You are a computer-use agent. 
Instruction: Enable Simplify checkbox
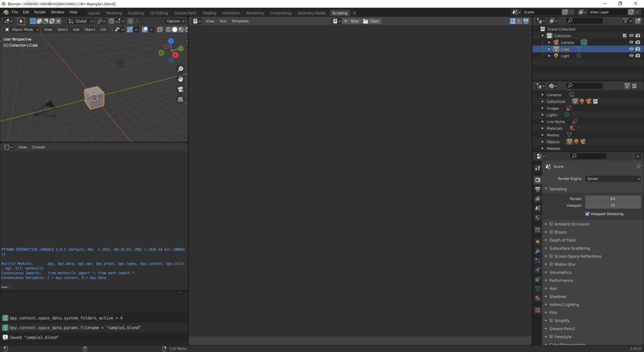point(551,321)
